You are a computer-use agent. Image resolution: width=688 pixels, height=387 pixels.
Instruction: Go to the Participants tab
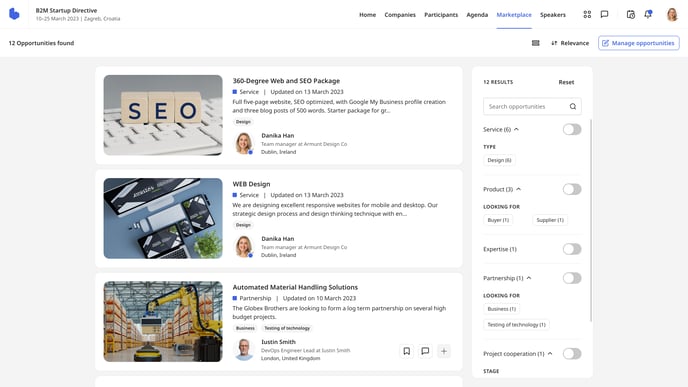pos(441,14)
